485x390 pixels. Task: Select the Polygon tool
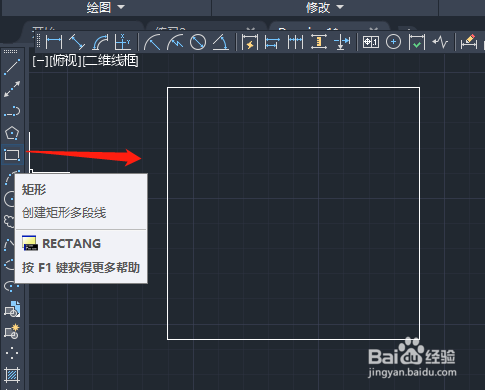coord(12,133)
